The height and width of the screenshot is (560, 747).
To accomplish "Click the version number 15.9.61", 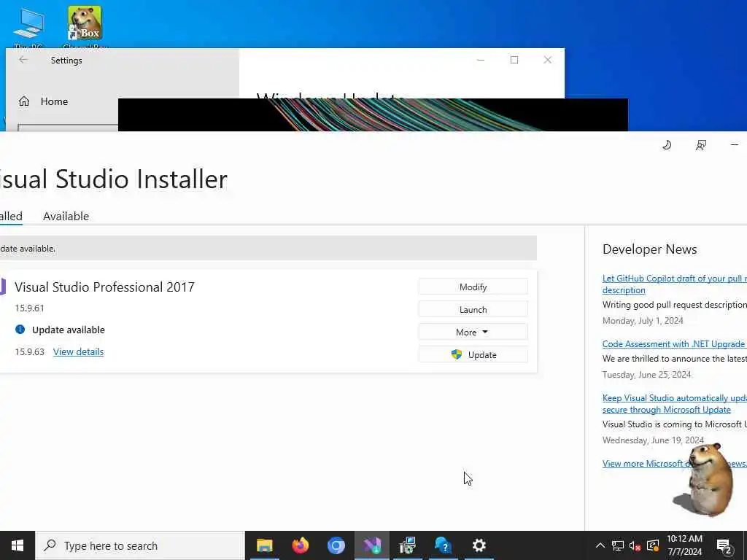I will [x=29, y=308].
